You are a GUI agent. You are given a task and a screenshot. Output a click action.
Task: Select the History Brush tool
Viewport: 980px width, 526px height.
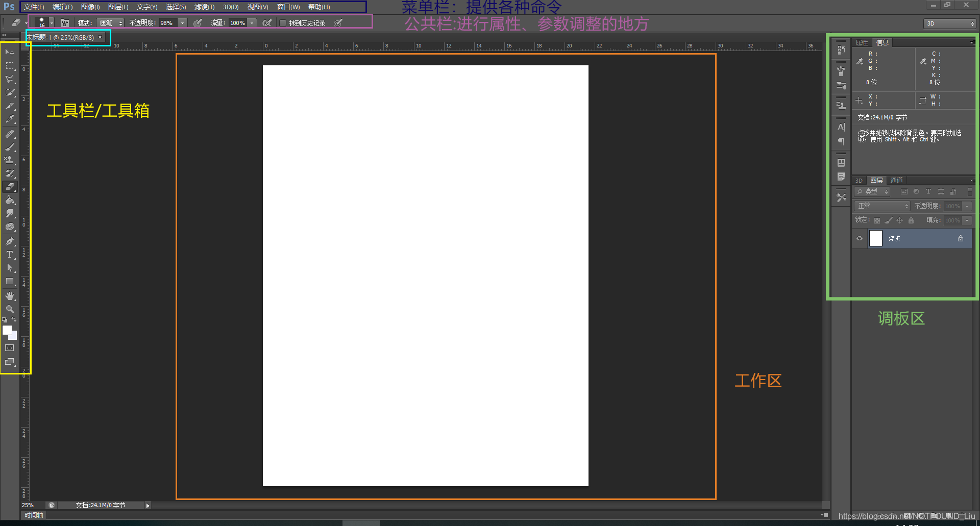10,173
